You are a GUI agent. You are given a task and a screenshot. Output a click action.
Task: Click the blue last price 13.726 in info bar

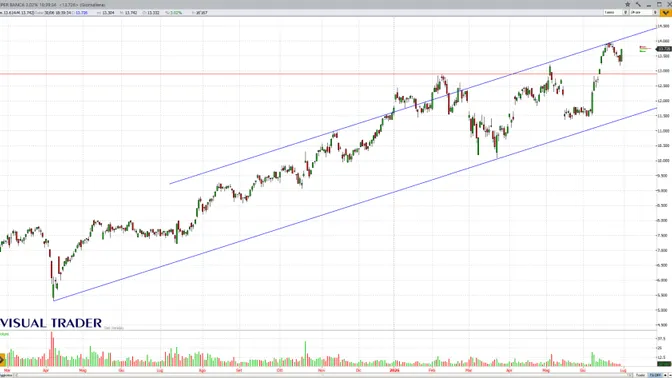81,13
